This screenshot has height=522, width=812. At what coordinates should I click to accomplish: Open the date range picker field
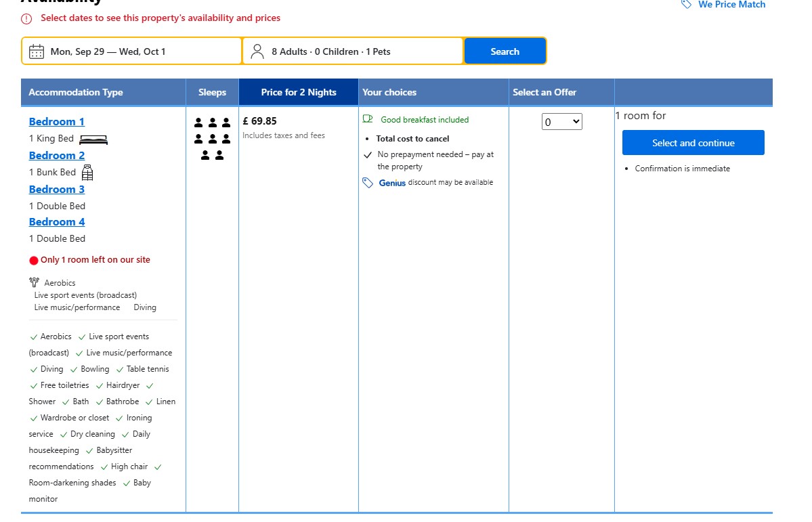[x=132, y=51]
